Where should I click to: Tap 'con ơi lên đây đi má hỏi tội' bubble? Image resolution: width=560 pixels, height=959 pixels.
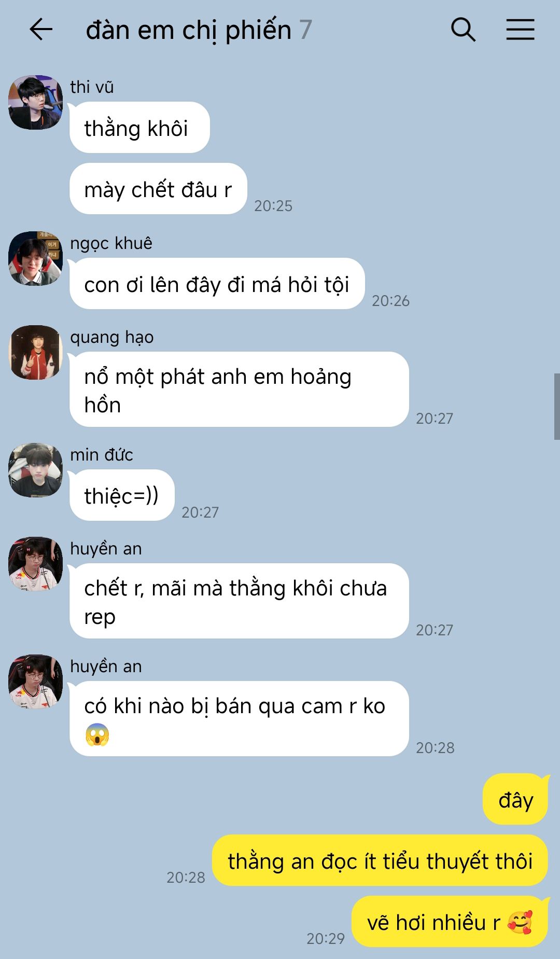tap(217, 284)
